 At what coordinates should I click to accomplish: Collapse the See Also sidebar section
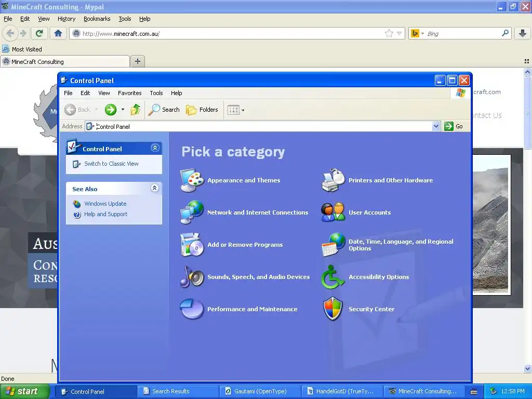click(x=154, y=188)
